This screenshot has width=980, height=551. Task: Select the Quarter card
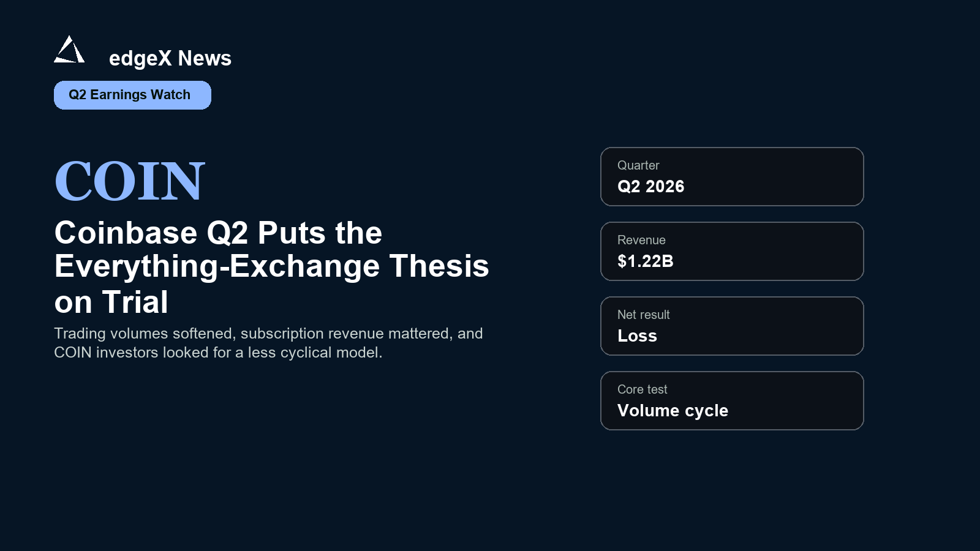732,176
